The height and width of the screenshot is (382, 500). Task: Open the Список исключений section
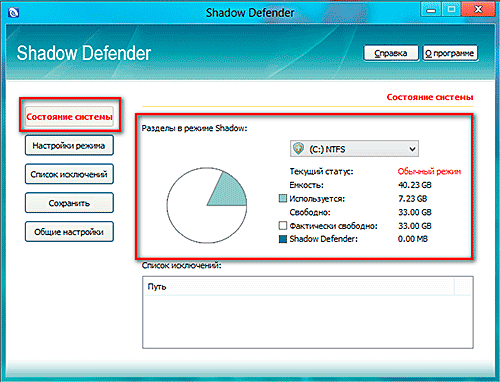click(69, 174)
